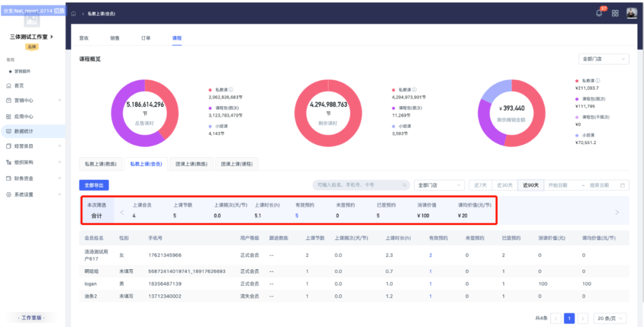Viewport: 644px width, 327px height.
Task: Open the 20 条/页 page size dropdown
Action: coord(611,318)
